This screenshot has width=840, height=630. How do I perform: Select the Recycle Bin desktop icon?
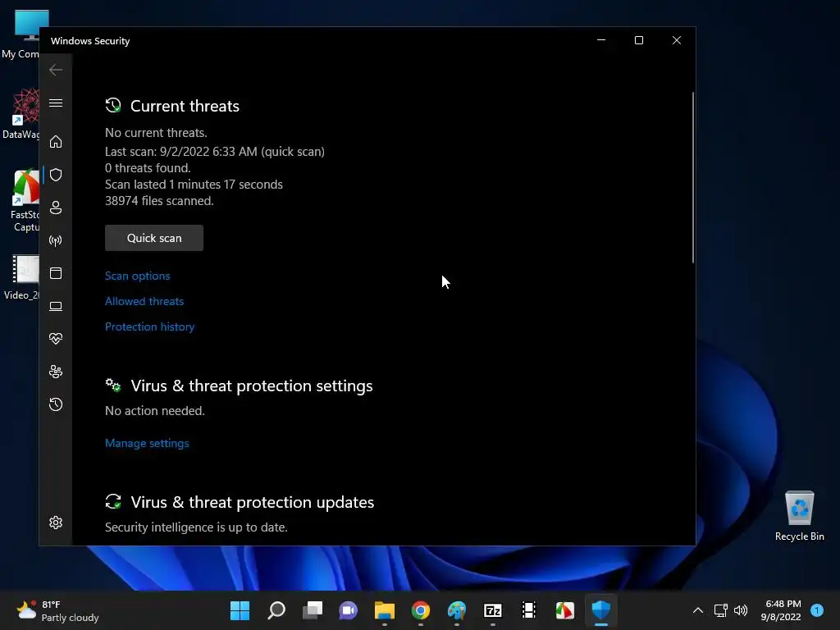[799, 517]
